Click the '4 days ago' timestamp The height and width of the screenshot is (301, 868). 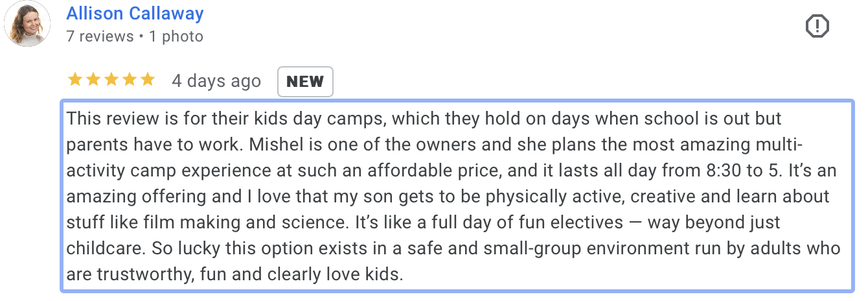pos(216,81)
